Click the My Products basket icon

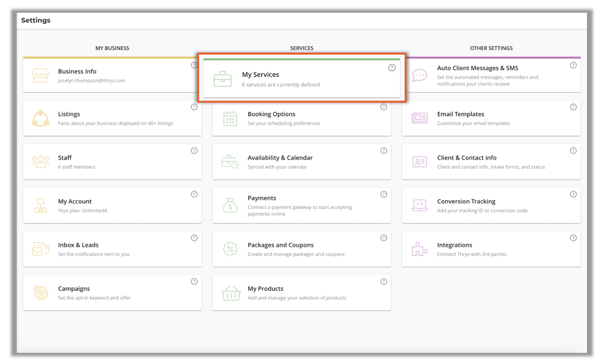(x=231, y=293)
